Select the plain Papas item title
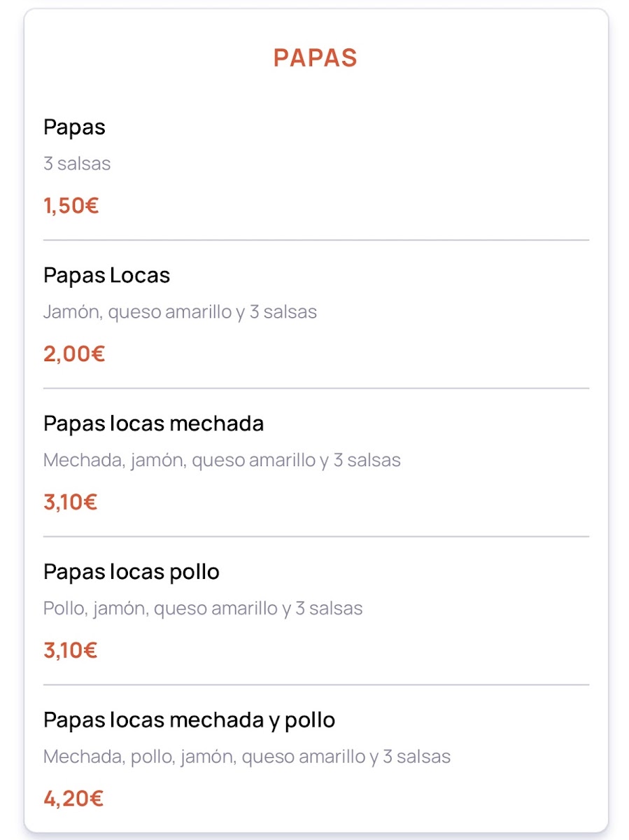The width and height of the screenshot is (629, 840). tap(74, 127)
